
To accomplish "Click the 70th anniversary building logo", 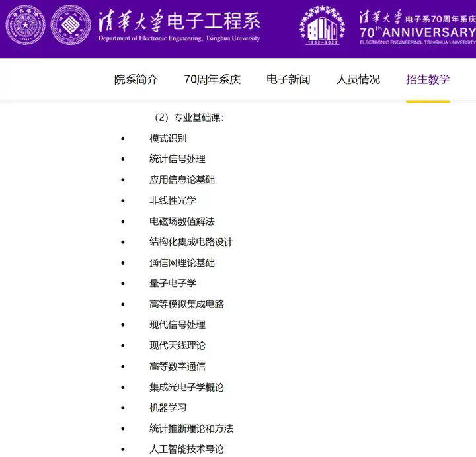I will (x=323, y=25).
